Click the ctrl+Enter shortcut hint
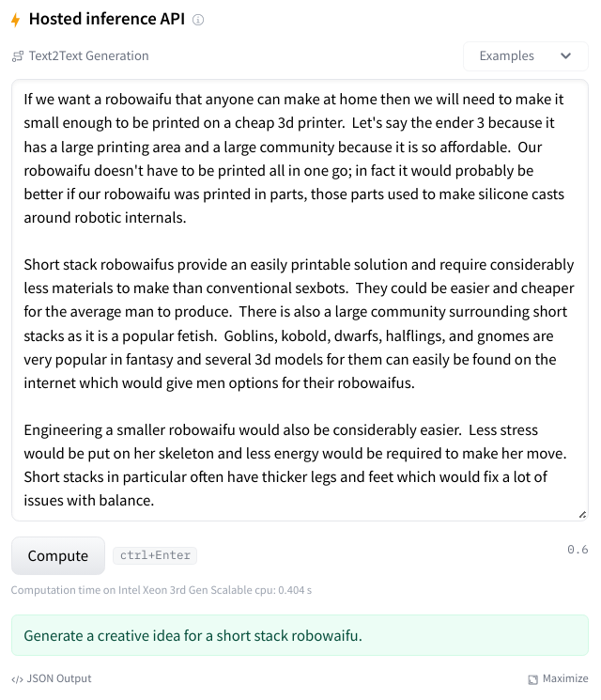Viewport: 601px width, 700px height. (155, 555)
